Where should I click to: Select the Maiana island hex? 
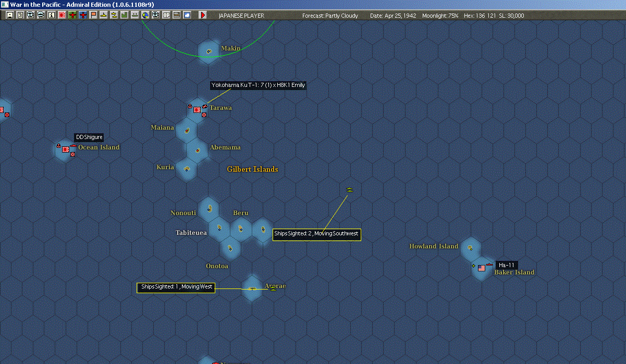(187, 130)
